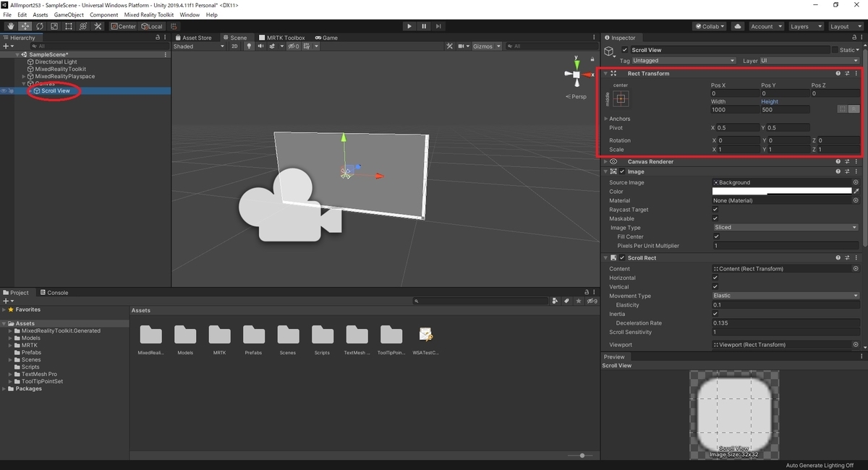Open Rect Transform preset settings icon
The width and height of the screenshot is (868, 470).
[847, 74]
